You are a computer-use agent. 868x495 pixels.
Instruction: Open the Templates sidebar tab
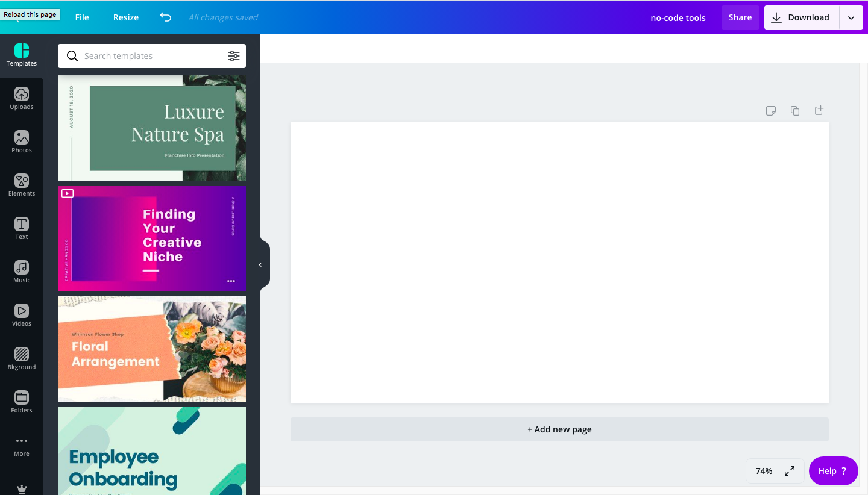(x=22, y=55)
